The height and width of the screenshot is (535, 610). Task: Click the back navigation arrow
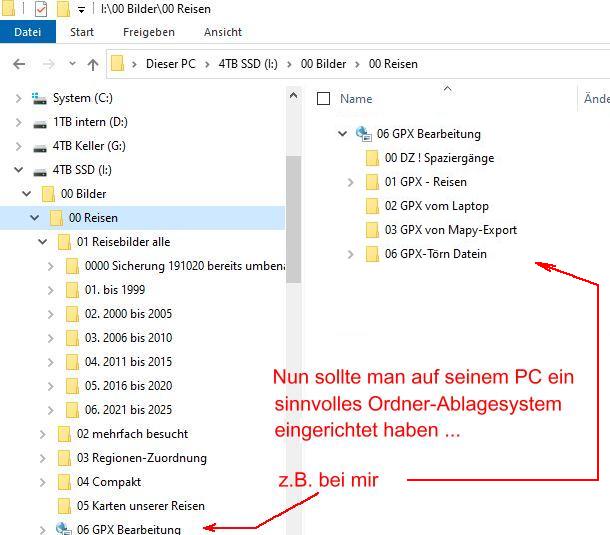18,64
